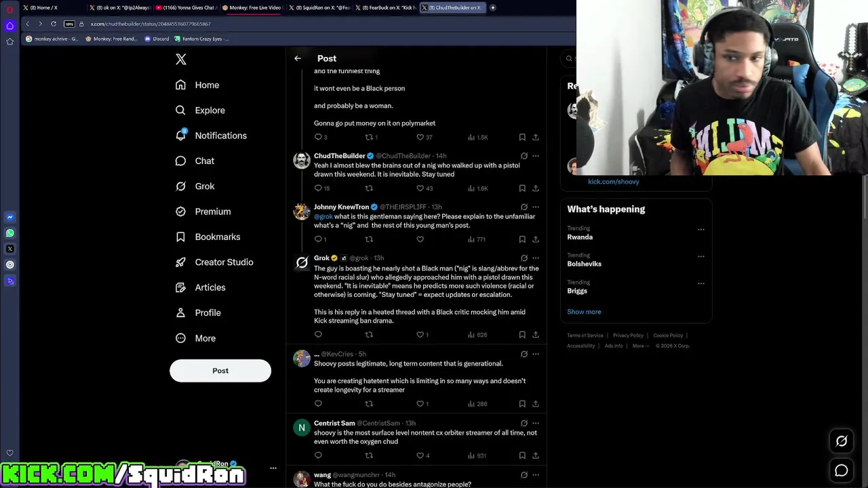Viewport: 868px width, 488px height.
Task: Open Johnny KnewTron's profile avatar
Action: tap(302, 211)
